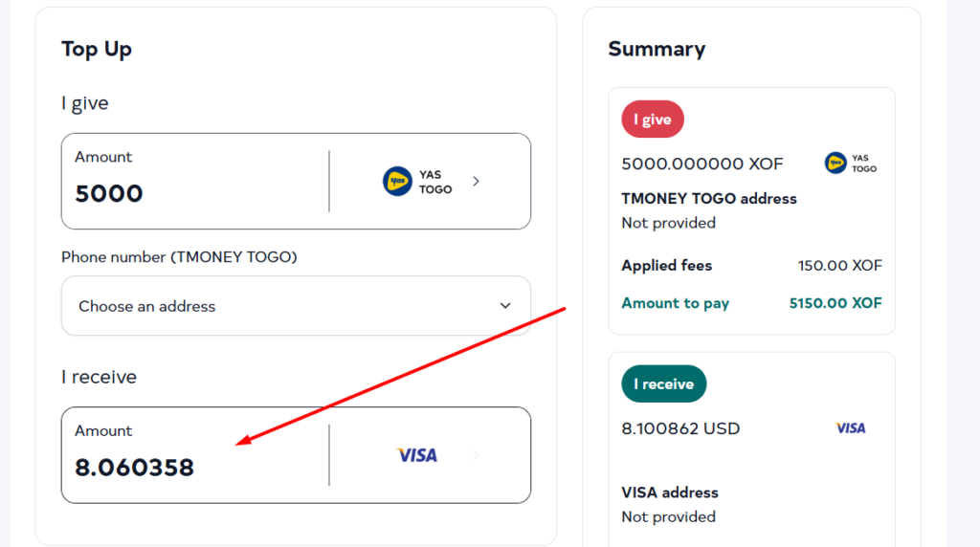The height and width of the screenshot is (547, 980).
Task: Click the red I give badge in Summary
Action: click(x=653, y=120)
